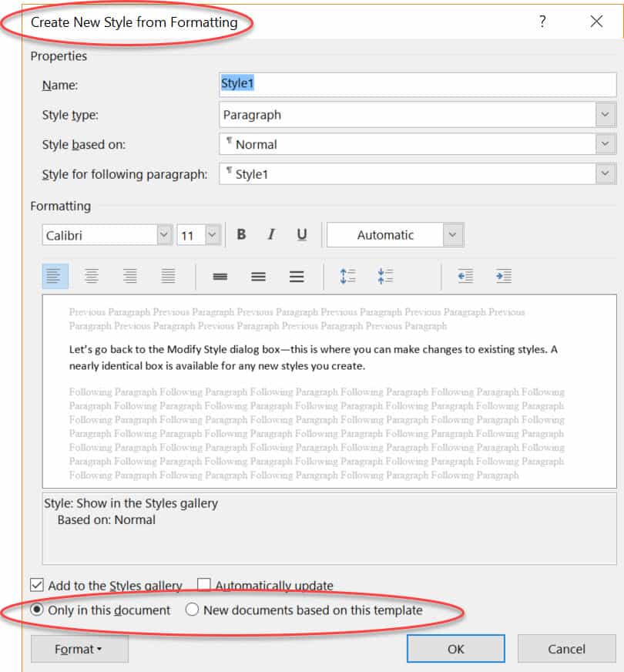Screen dimensions: 624x672
Task: Select Align Left paragraph icon
Action: click(55, 276)
